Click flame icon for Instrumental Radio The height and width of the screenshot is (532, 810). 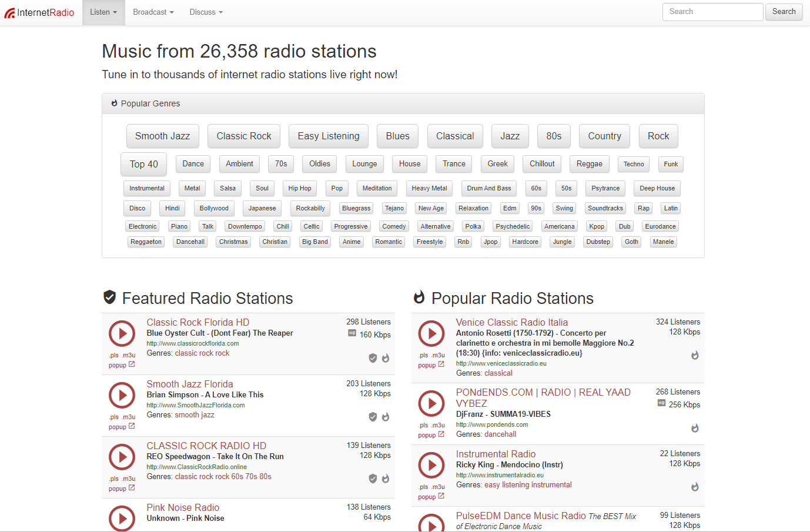(695, 487)
